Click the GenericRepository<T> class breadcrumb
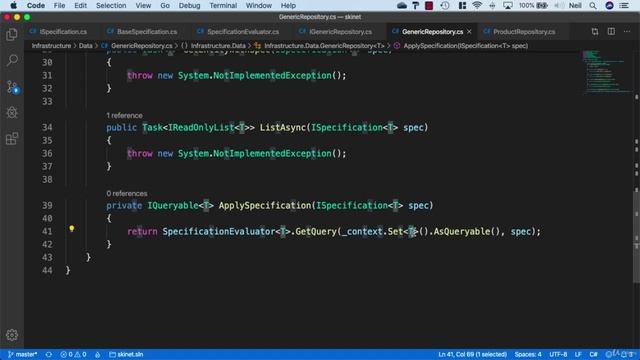The width and height of the screenshot is (640, 360). pyautogui.click(x=320, y=46)
